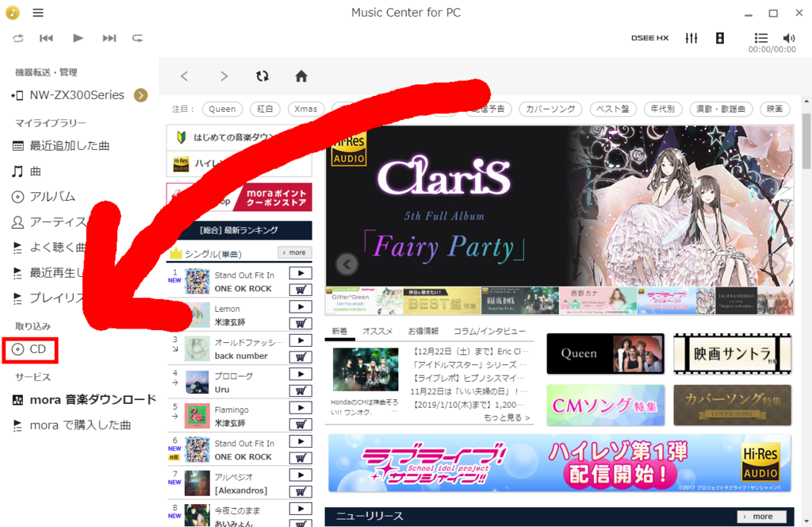Image resolution: width=812 pixels, height=527 pixels.
Task: Preview アルペジオ by Alexandros
Action: 301,475
